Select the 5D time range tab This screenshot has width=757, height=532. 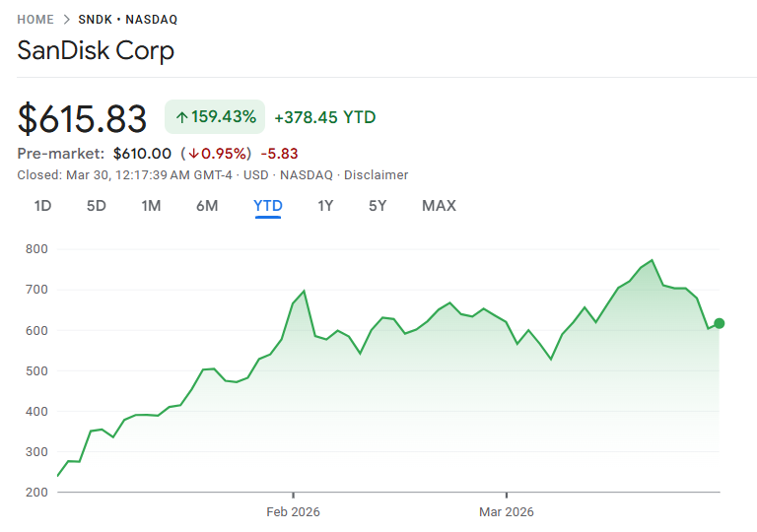[96, 206]
